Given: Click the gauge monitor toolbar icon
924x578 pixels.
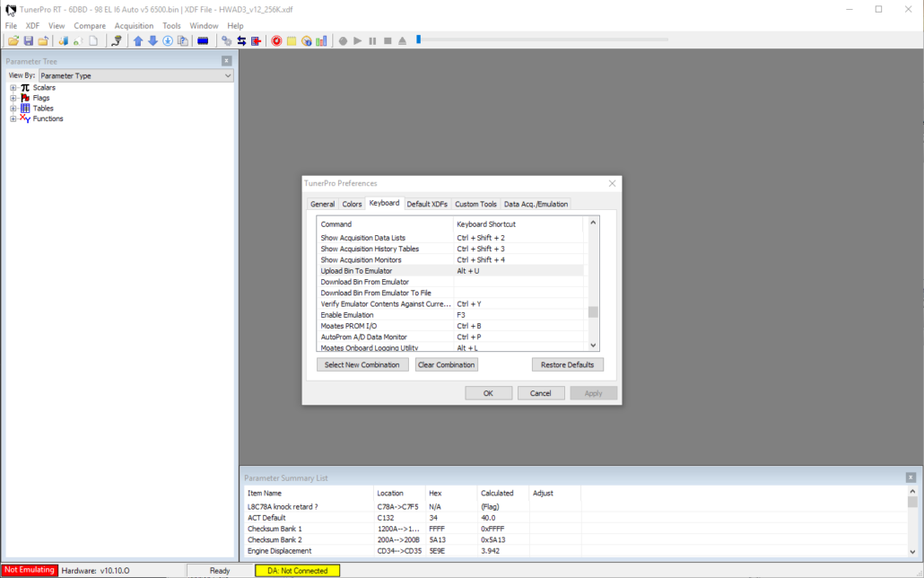Looking at the screenshot, I should [307, 40].
